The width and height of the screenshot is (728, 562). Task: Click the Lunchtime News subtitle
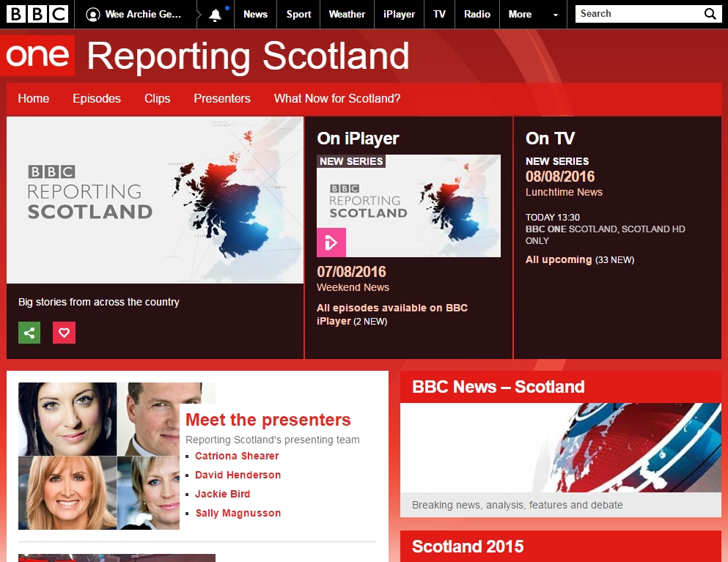tap(564, 192)
